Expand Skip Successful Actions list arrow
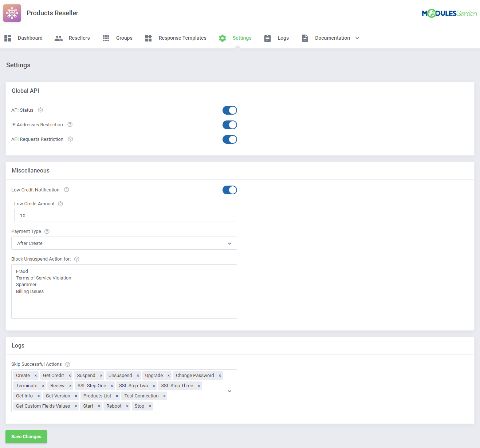The image size is (480, 448). [x=229, y=391]
